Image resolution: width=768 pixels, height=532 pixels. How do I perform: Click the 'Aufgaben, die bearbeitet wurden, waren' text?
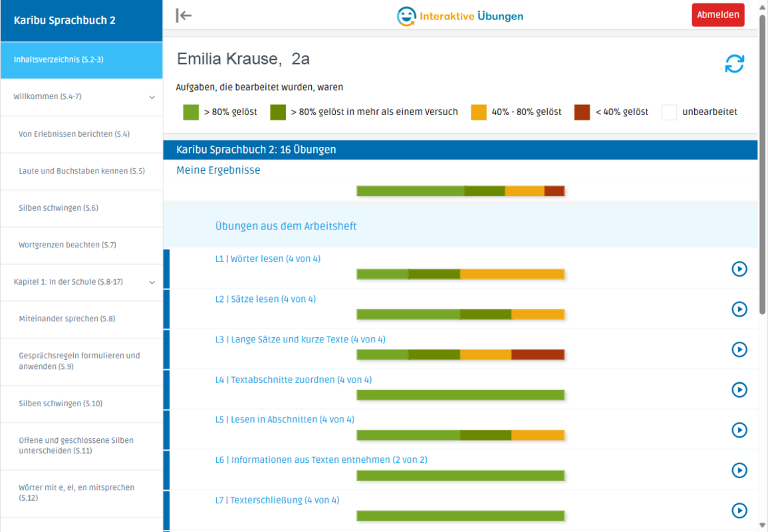click(259, 88)
